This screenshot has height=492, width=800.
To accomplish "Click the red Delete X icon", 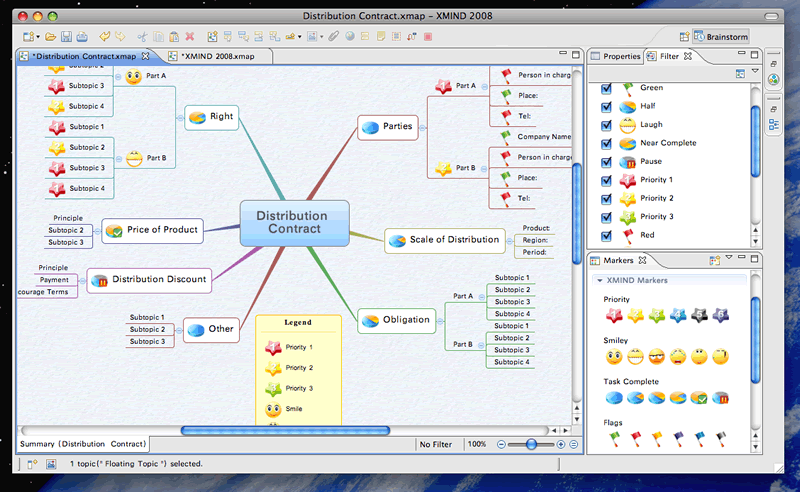I will tap(190, 36).
